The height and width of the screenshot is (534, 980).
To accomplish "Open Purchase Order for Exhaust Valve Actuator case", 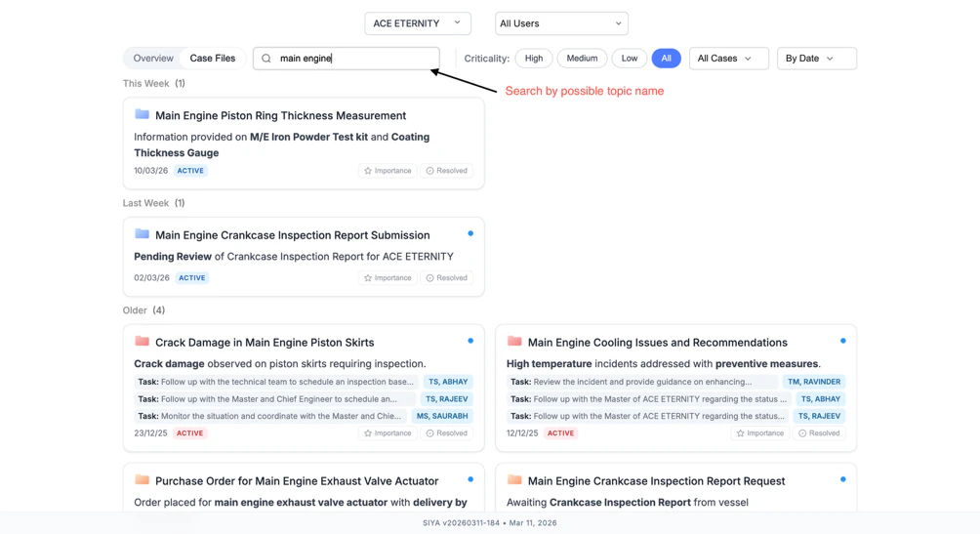I will click(x=297, y=481).
